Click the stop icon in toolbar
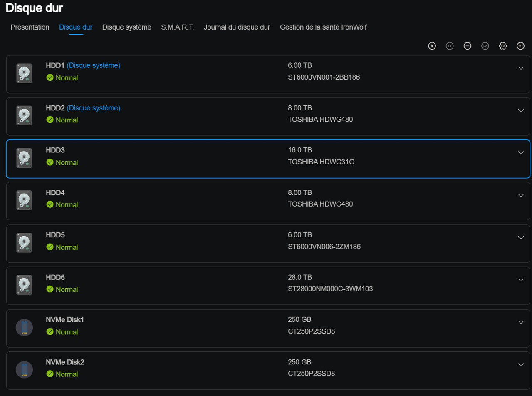The height and width of the screenshot is (396, 532). [x=450, y=46]
